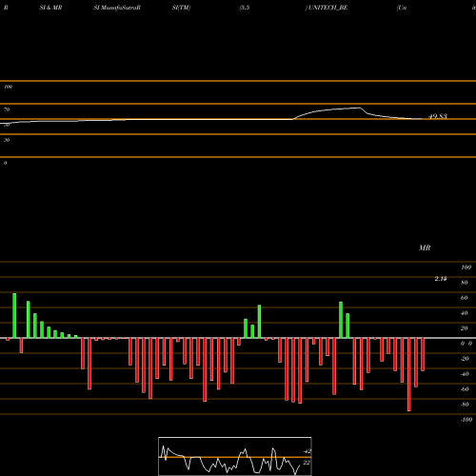
Task: Open the mini RSI thumbnail chart
Action: pos(235,456)
